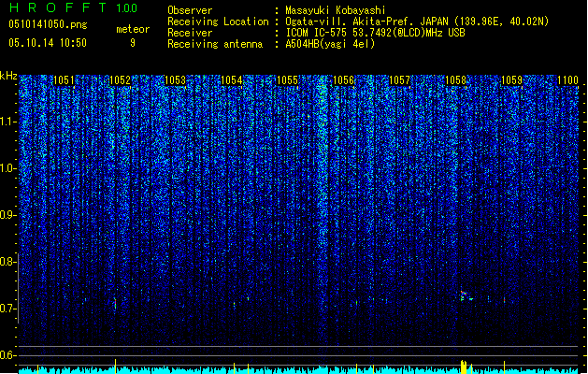Click the 1051 time label
The image size is (588, 374).
pos(64,79)
